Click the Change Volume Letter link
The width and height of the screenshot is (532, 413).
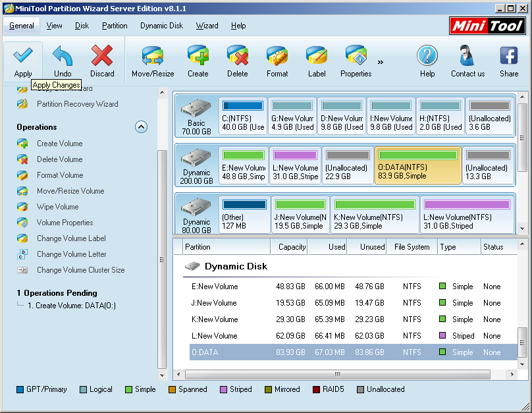click(x=72, y=254)
